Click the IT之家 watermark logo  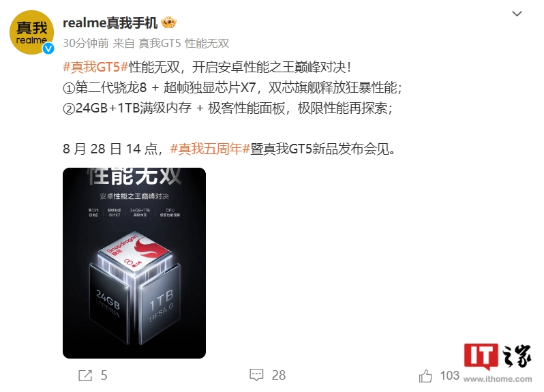[x=498, y=357]
